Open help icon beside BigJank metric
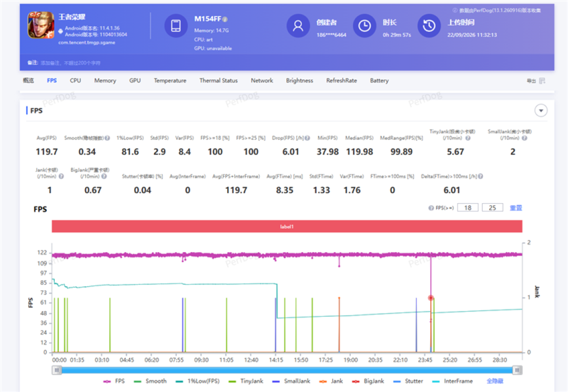568x392 pixels. (104, 176)
